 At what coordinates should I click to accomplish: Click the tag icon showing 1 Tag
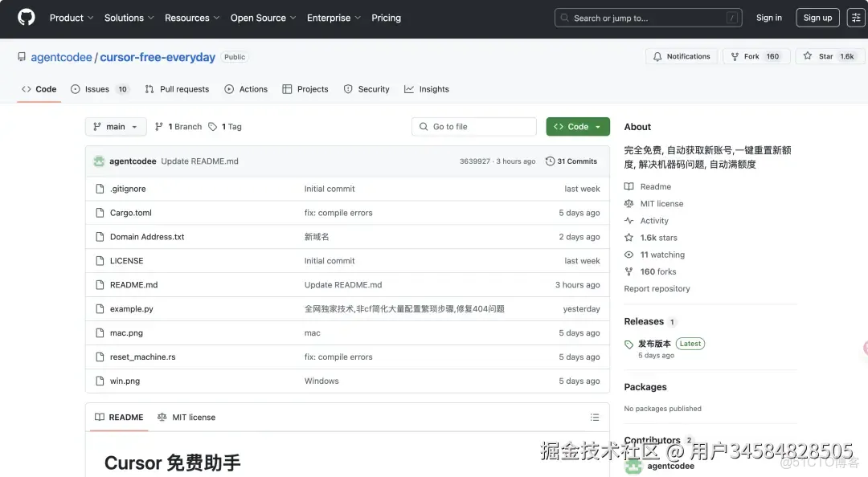click(x=212, y=126)
